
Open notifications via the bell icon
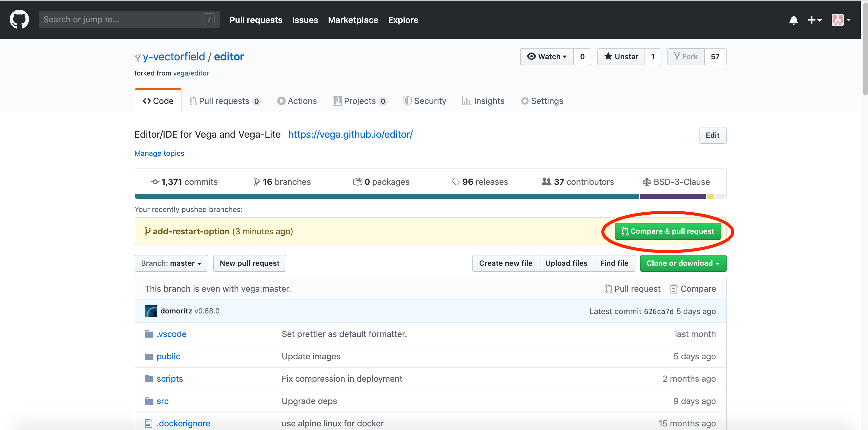point(794,20)
